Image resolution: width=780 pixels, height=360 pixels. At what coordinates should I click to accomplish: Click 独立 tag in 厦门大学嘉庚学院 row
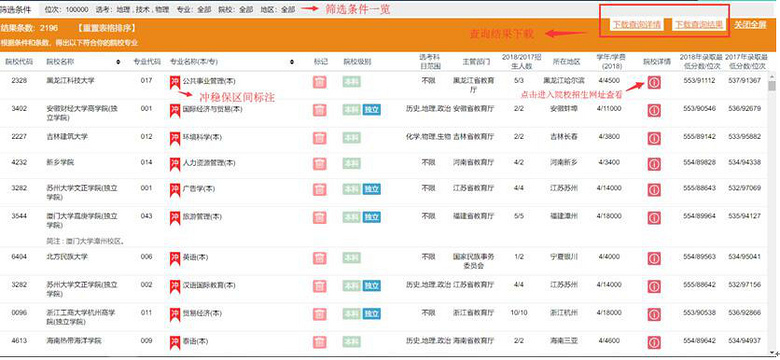tap(372, 217)
